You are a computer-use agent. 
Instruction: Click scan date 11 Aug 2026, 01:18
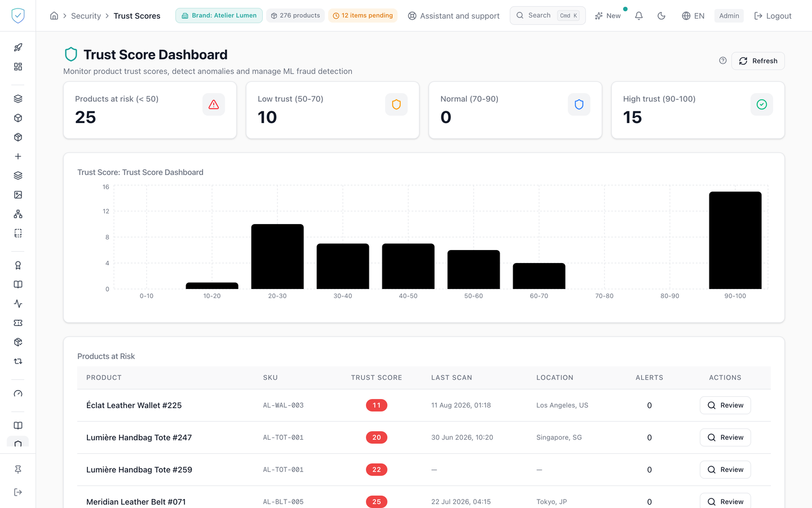click(x=461, y=405)
